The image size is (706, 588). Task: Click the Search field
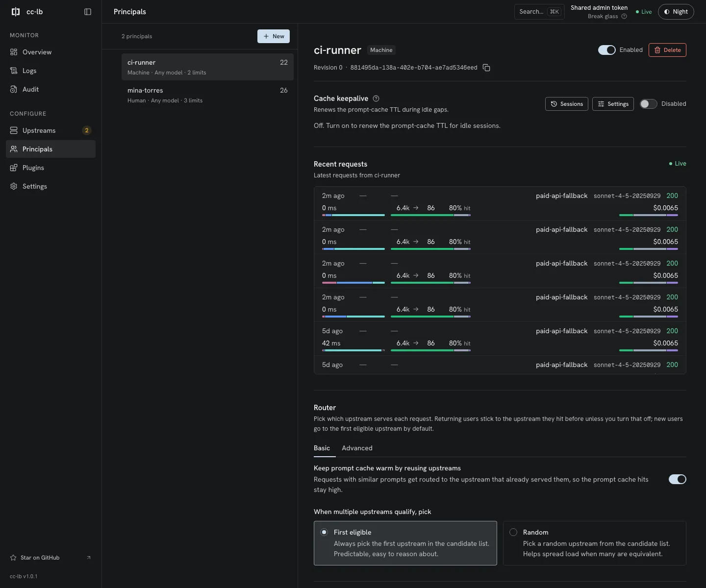539,12
